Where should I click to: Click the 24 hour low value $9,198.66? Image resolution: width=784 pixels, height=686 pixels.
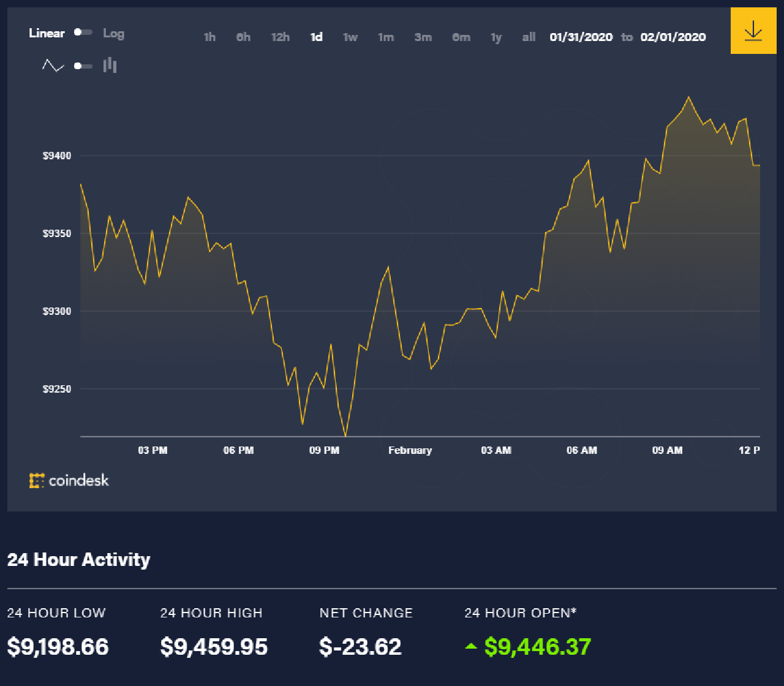coord(58,647)
